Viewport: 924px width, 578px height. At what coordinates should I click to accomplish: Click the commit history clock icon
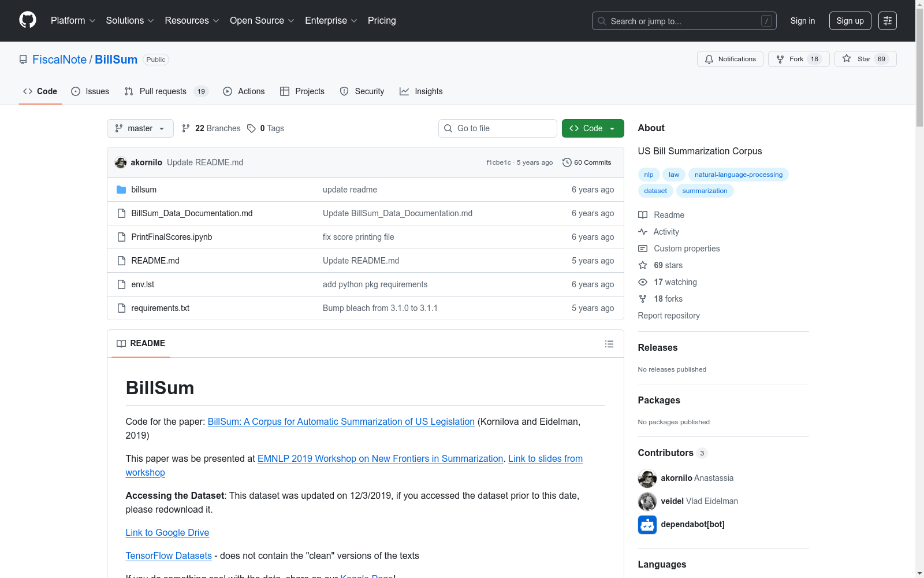point(567,162)
